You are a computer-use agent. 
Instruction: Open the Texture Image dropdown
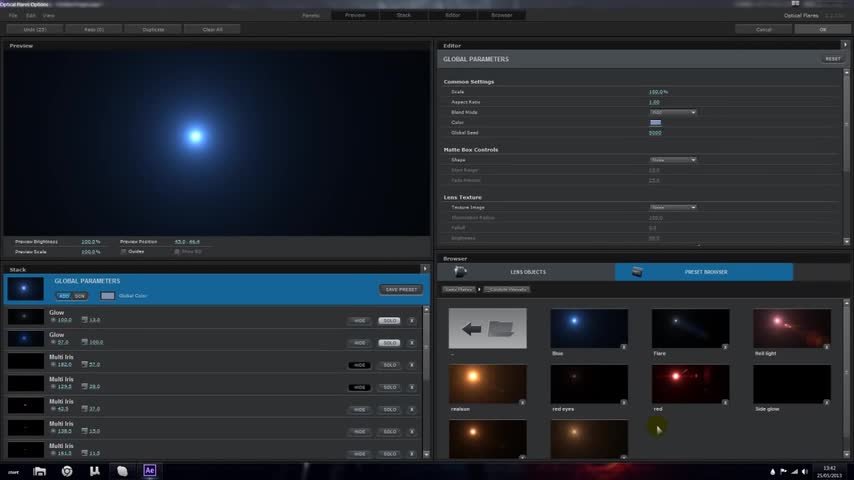(x=672, y=207)
